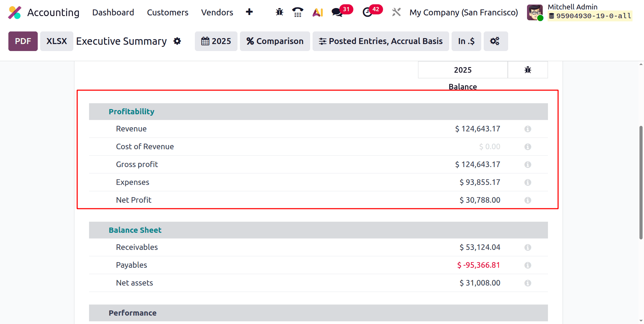
Task: Open the 2025 fiscal period selector
Action: point(216,41)
